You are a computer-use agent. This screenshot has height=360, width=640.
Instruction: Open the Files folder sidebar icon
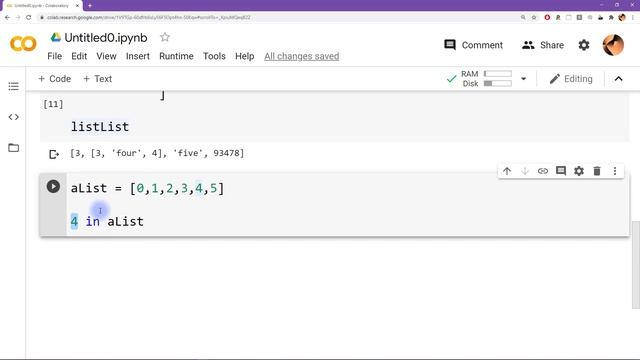coord(13,148)
